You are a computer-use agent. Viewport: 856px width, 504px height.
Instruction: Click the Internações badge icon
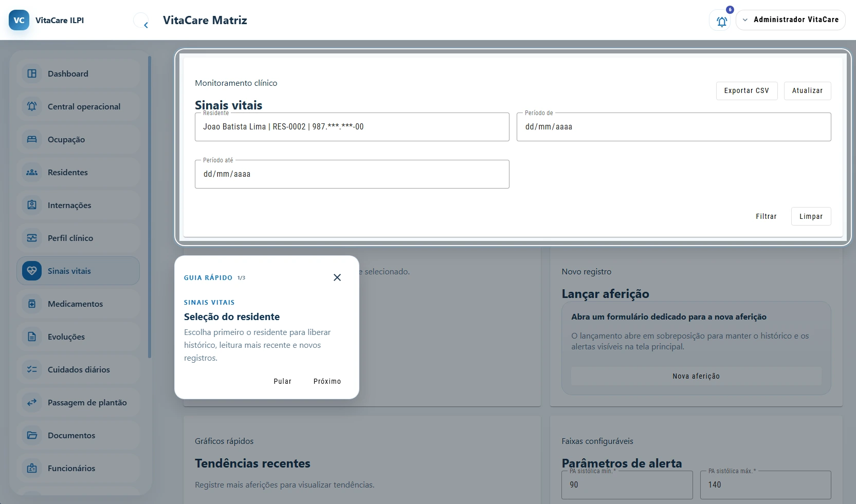point(32,205)
